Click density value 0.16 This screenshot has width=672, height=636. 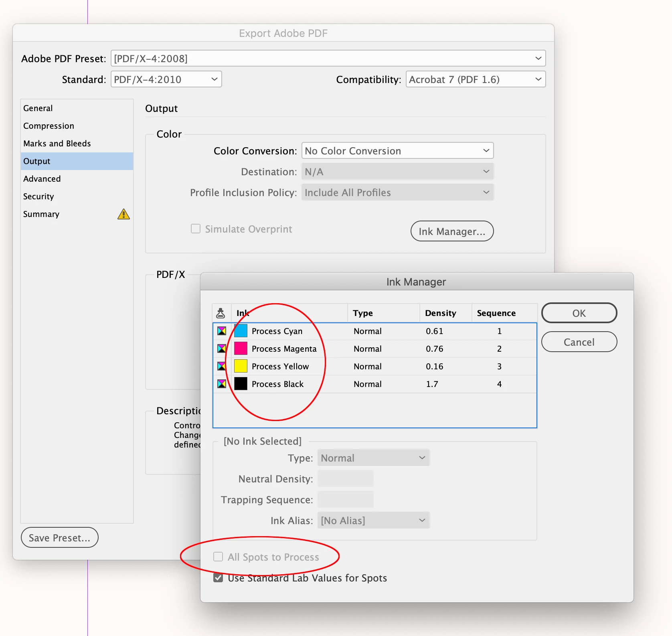pos(435,366)
